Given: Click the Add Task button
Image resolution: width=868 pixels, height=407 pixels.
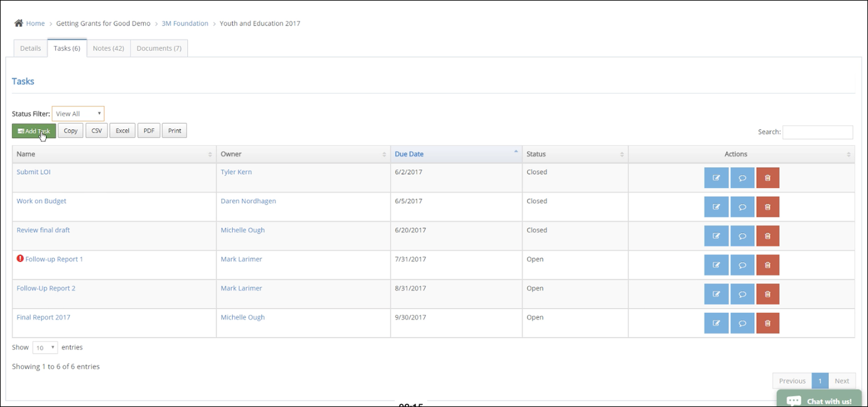Looking at the screenshot, I should point(33,131).
